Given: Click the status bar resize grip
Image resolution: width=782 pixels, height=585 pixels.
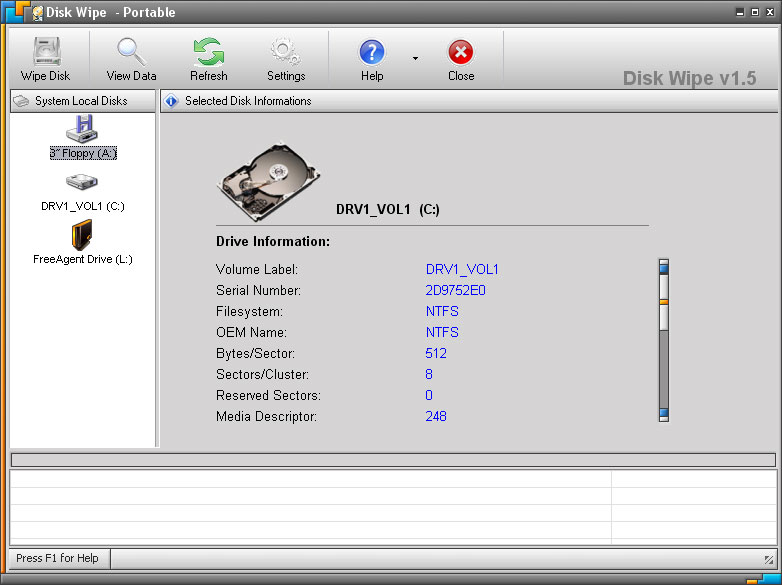Looking at the screenshot, I should click(769, 560).
